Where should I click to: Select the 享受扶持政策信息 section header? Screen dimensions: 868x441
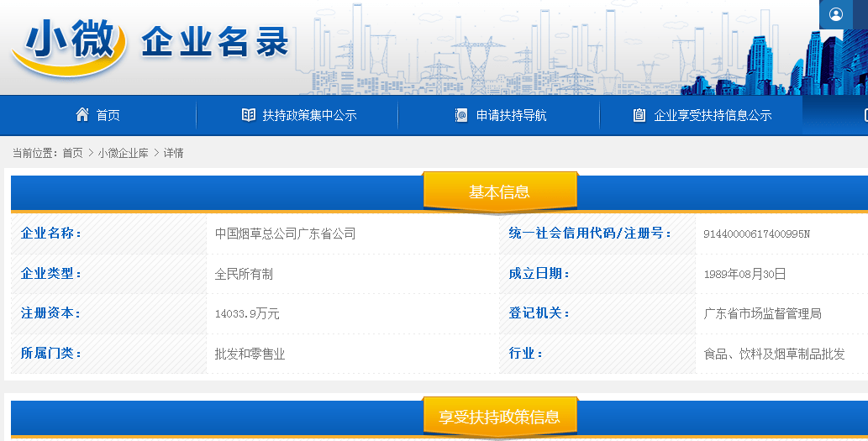coord(500,417)
